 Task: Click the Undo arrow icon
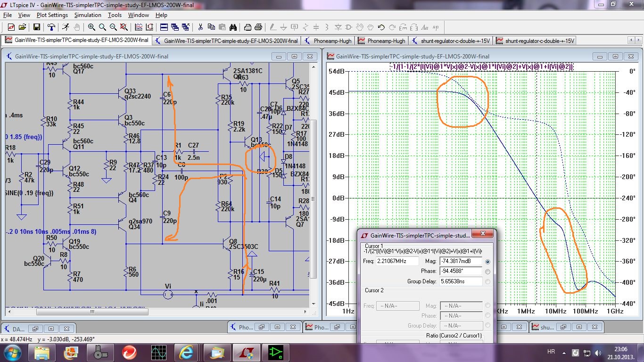(381, 27)
